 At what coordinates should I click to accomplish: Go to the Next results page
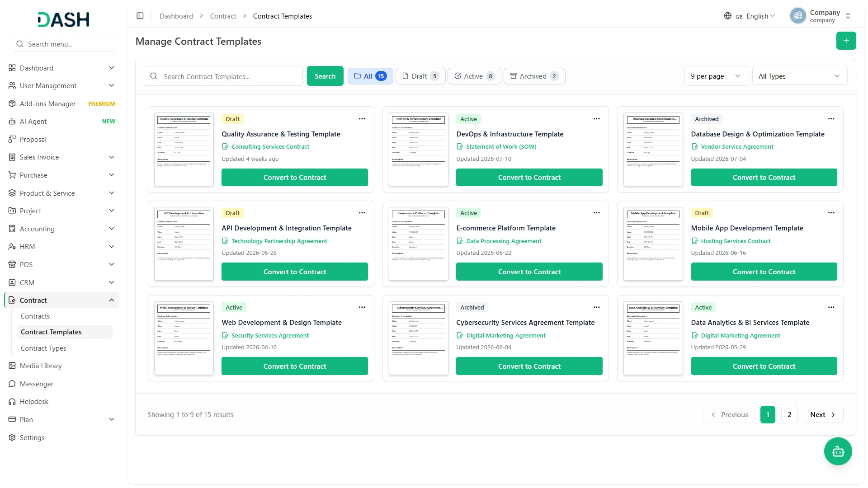click(x=823, y=414)
